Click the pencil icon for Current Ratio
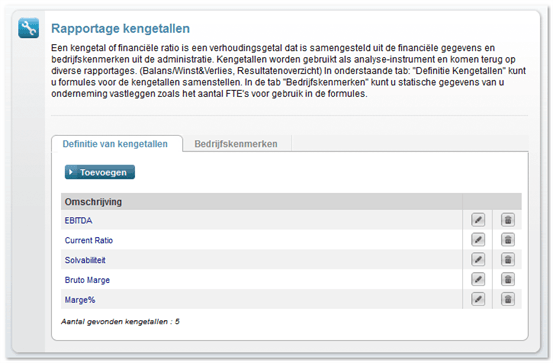 coord(478,240)
